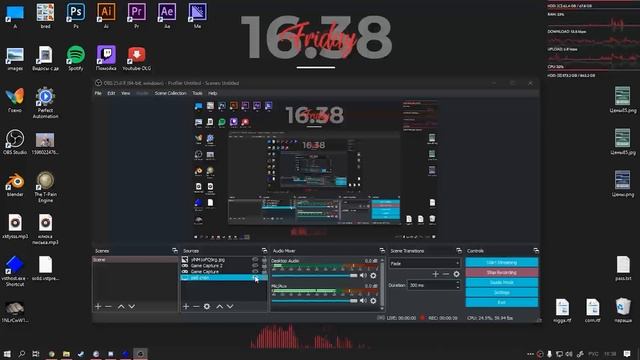640x360 pixels.
Task: Open transition properties gear icon
Action: 456,274
